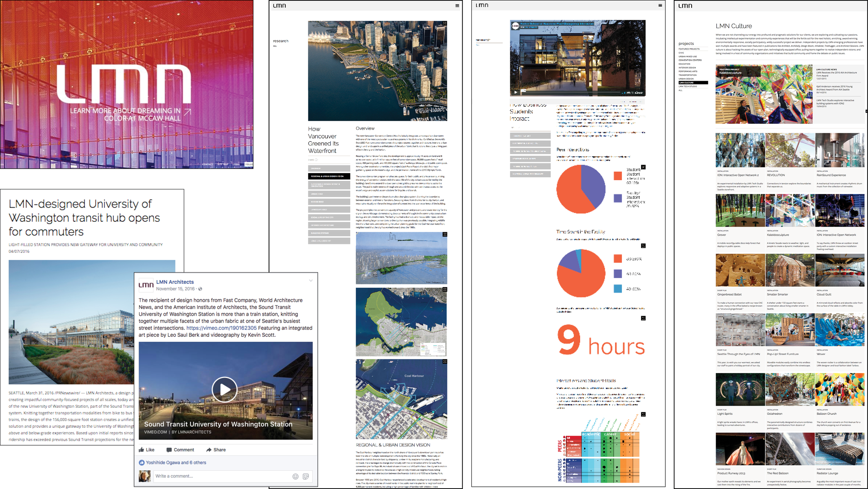Click LMN logo on Vancouver research page
This screenshot has height=489, width=868.
pos(279,6)
